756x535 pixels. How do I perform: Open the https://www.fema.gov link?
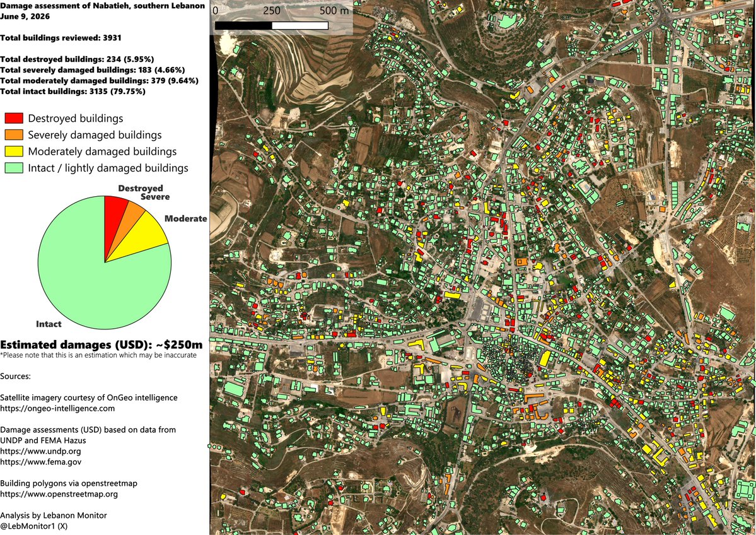pyautogui.click(x=40, y=462)
